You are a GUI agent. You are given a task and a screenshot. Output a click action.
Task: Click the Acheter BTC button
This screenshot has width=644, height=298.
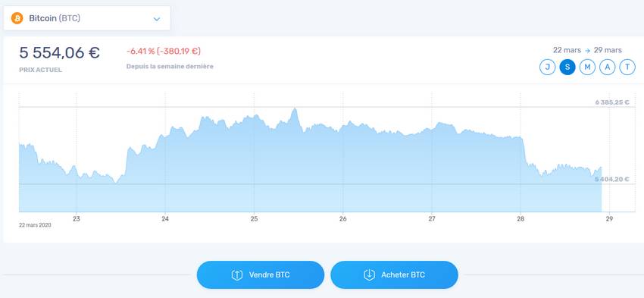[x=394, y=274]
